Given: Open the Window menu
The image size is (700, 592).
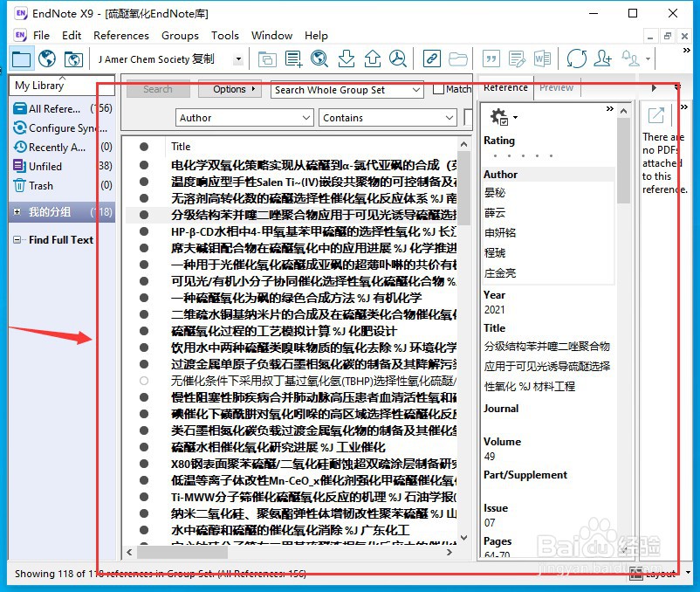Looking at the screenshot, I should point(271,35).
